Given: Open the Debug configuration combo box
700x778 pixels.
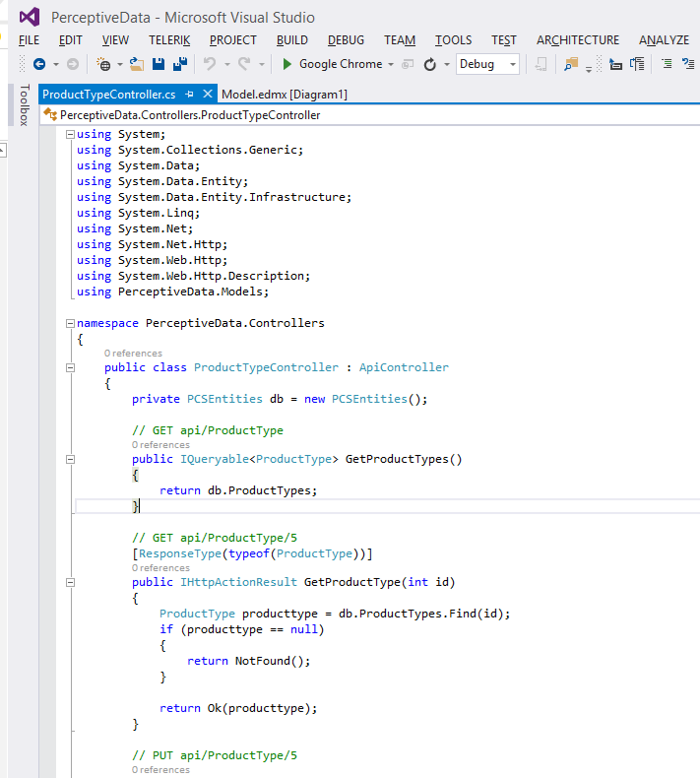Looking at the screenshot, I should [487, 64].
